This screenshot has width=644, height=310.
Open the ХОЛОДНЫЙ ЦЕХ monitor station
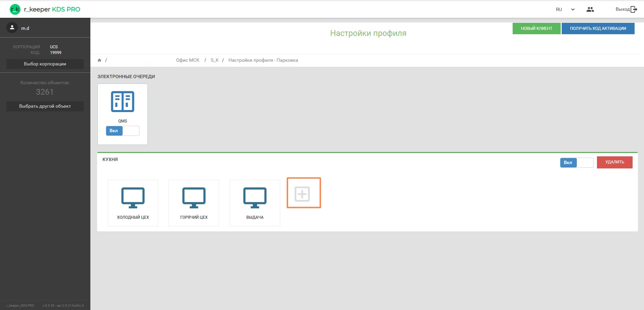pos(133,198)
